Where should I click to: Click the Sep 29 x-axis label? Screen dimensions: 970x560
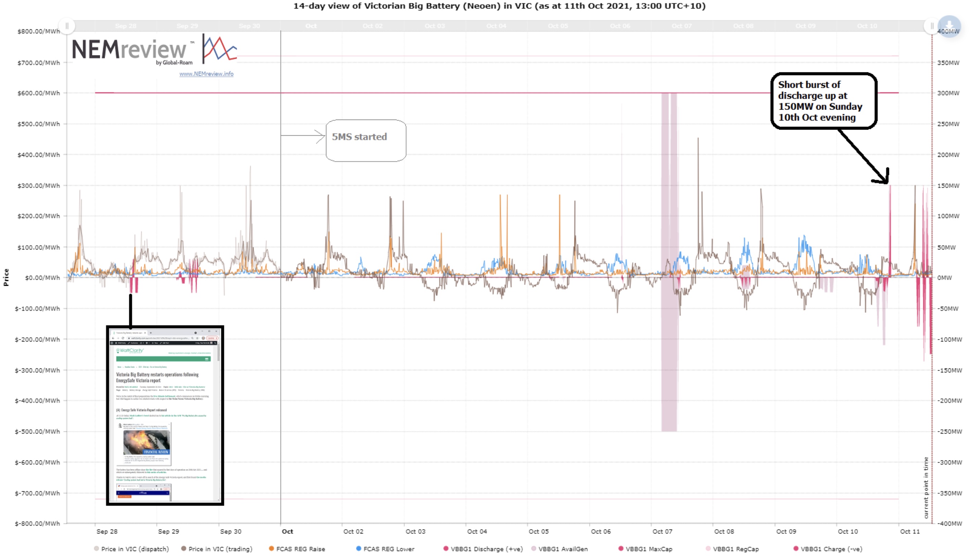click(x=168, y=531)
